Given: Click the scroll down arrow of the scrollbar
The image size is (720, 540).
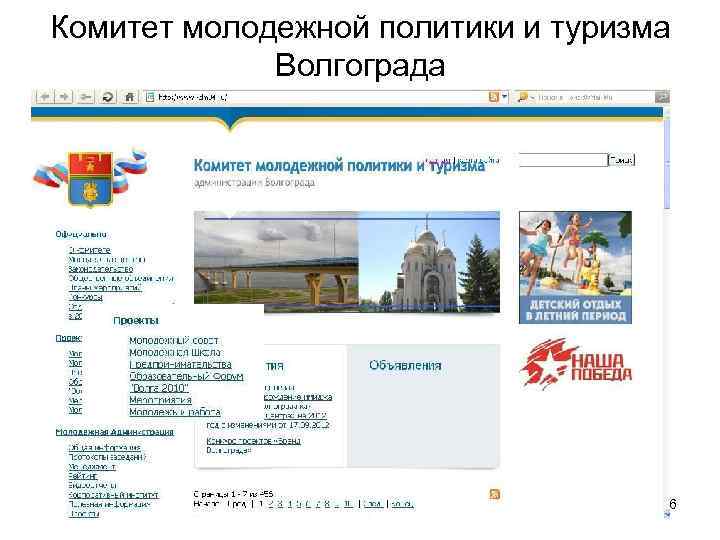Looking at the screenshot, I should click(x=667, y=515).
